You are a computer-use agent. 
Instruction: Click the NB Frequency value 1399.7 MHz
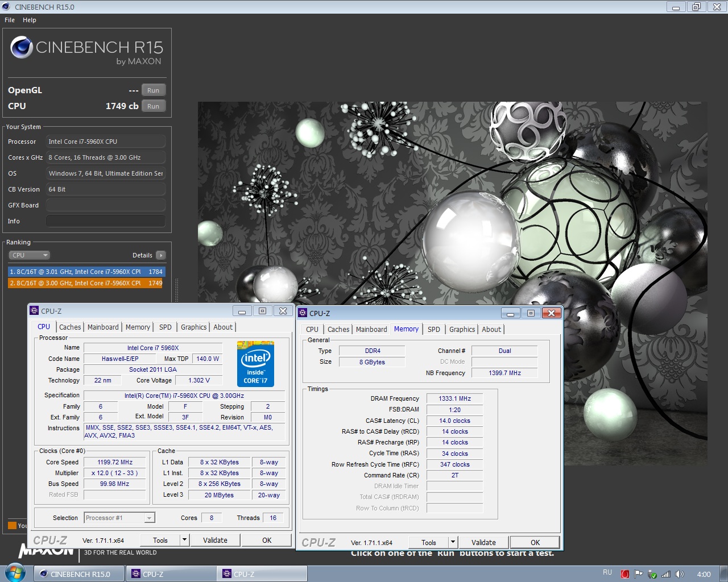pos(505,373)
